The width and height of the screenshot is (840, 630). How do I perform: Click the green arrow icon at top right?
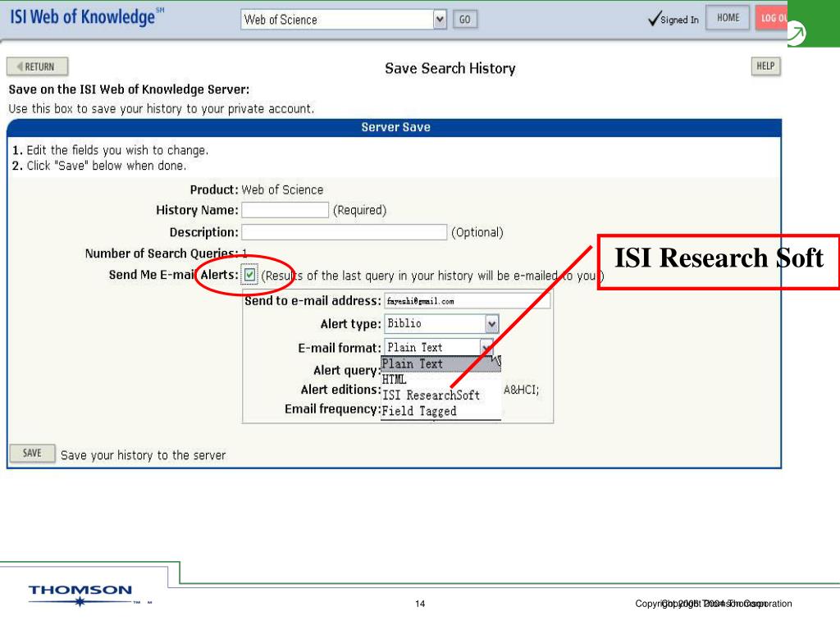click(796, 34)
